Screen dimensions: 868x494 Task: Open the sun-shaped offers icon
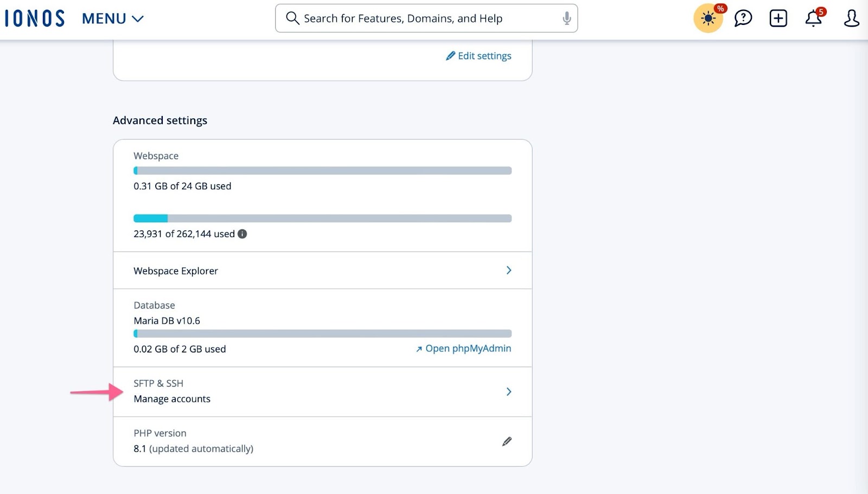[x=708, y=18]
